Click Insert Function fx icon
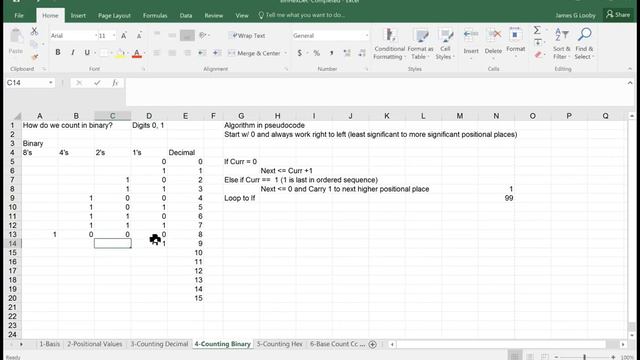The image size is (640, 360). pyautogui.click(x=115, y=83)
